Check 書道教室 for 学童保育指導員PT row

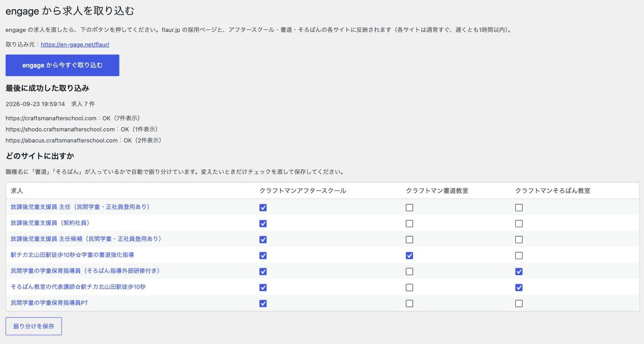(409, 304)
